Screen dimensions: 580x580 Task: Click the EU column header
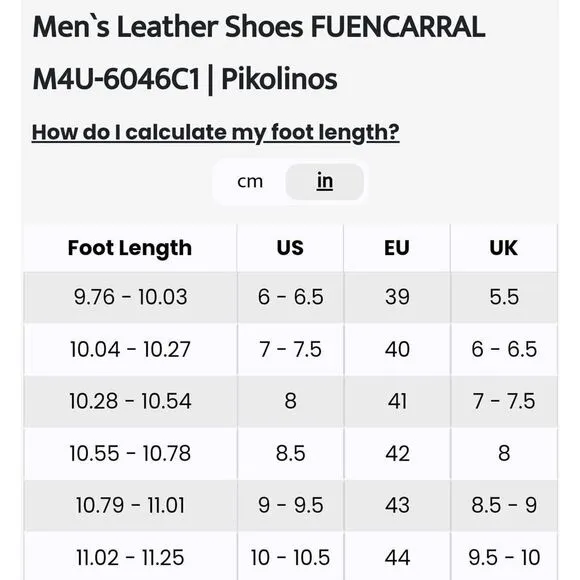click(x=397, y=248)
